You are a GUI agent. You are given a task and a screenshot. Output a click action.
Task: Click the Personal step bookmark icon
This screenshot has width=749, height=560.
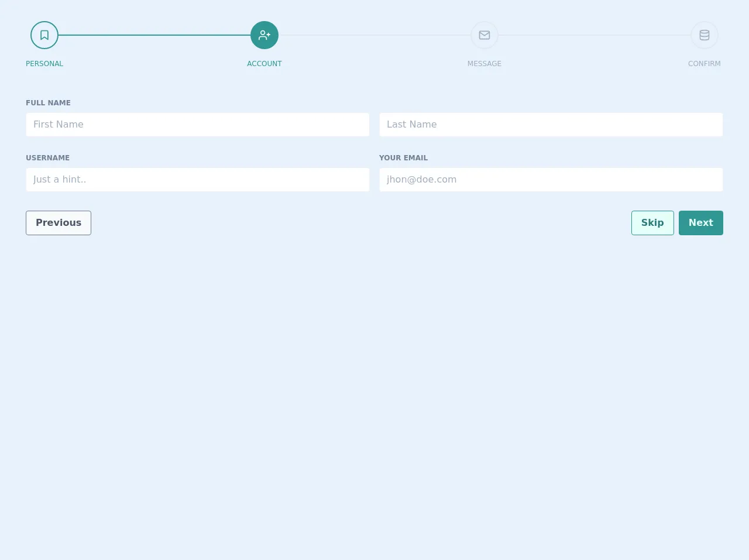pos(44,35)
